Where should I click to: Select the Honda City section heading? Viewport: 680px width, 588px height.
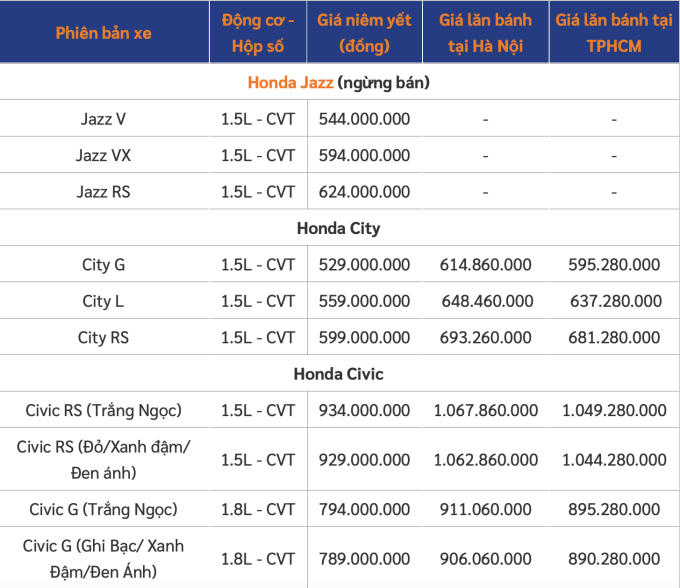pyautogui.click(x=338, y=228)
